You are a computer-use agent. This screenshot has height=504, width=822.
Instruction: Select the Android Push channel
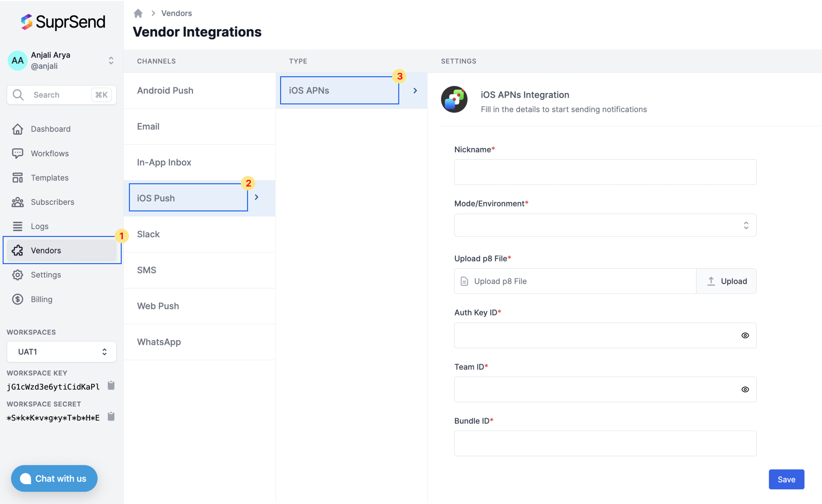tap(165, 90)
